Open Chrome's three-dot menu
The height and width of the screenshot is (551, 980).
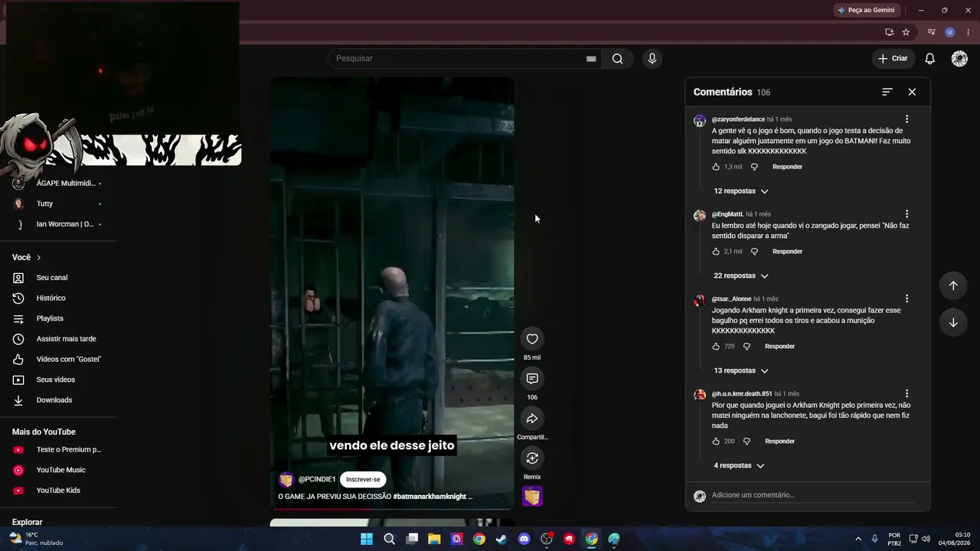click(x=969, y=32)
